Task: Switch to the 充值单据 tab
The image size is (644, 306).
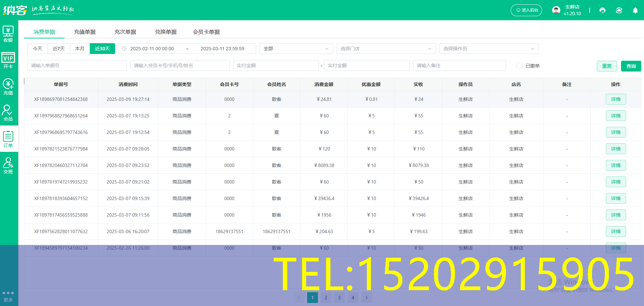Action: [85, 32]
